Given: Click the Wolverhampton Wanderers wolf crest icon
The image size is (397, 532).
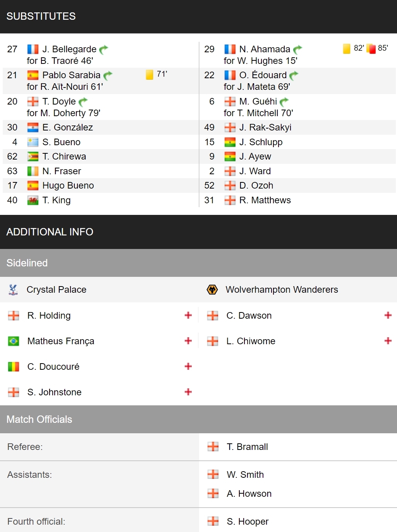Looking at the screenshot, I should 212,290.
